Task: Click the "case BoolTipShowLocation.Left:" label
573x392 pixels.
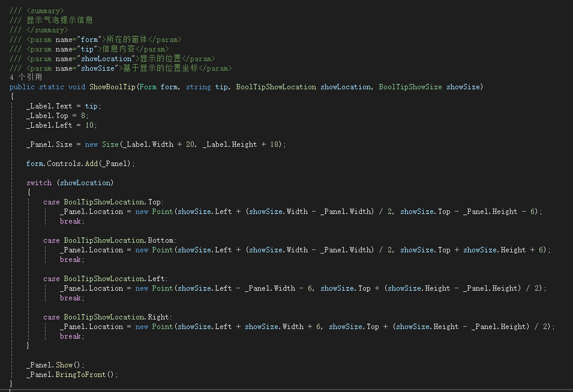Action: coord(106,279)
